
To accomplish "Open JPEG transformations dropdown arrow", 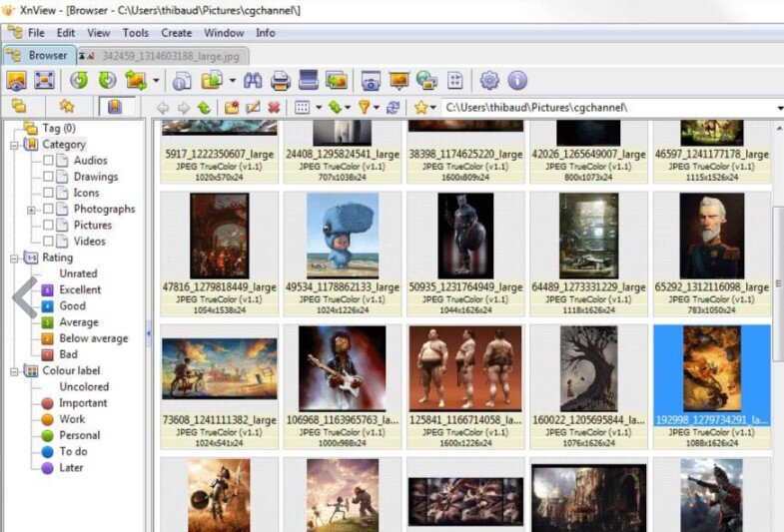I will click(x=156, y=81).
